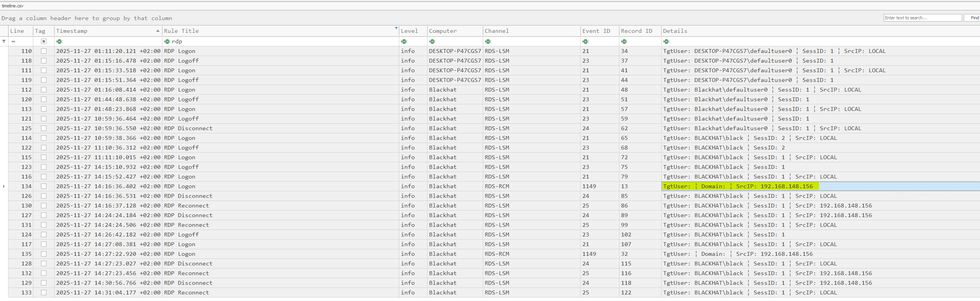980x301 pixels.
Task: Expand the row indicator arrow at line 134
Action: tap(4, 186)
